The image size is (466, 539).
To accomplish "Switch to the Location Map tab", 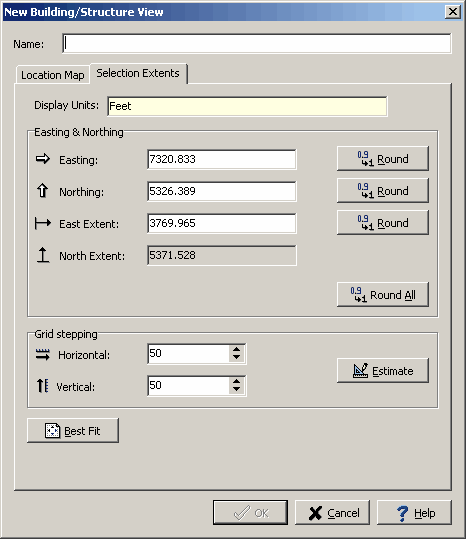I will pyautogui.click(x=53, y=75).
